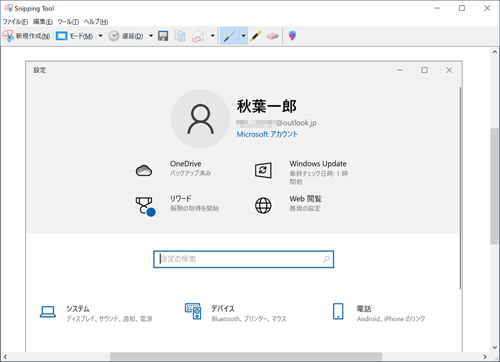This screenshot has width=500, height=362.
Task: Open Paint 3D editing button
Action: pos(292,36)
